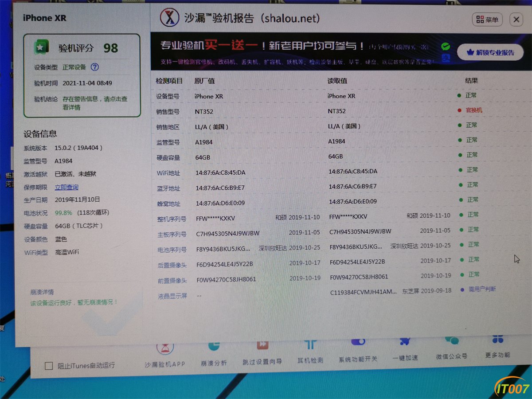
Task: Select front camera serial F0W94270C58JH8061 in 原厂值
Action: tap(226, 279)
